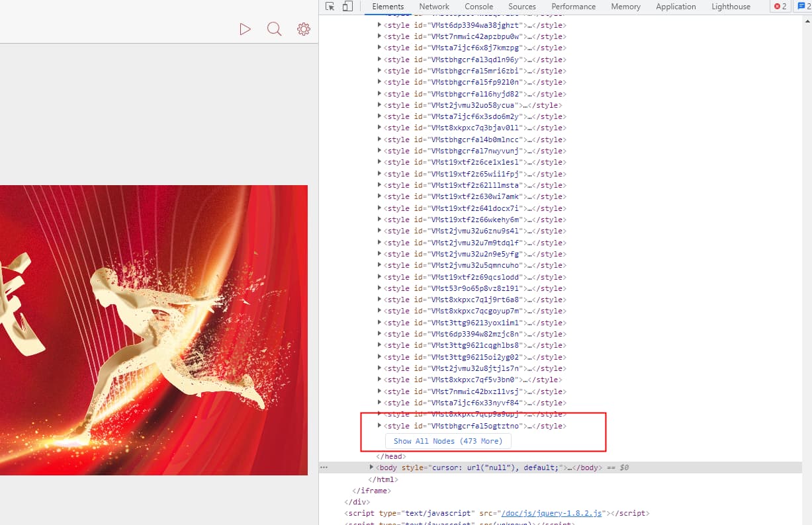Select the VMst19xtf2z630wi7amk style row
The width and height of the screenshot is (812, 525).
point(474,196)
